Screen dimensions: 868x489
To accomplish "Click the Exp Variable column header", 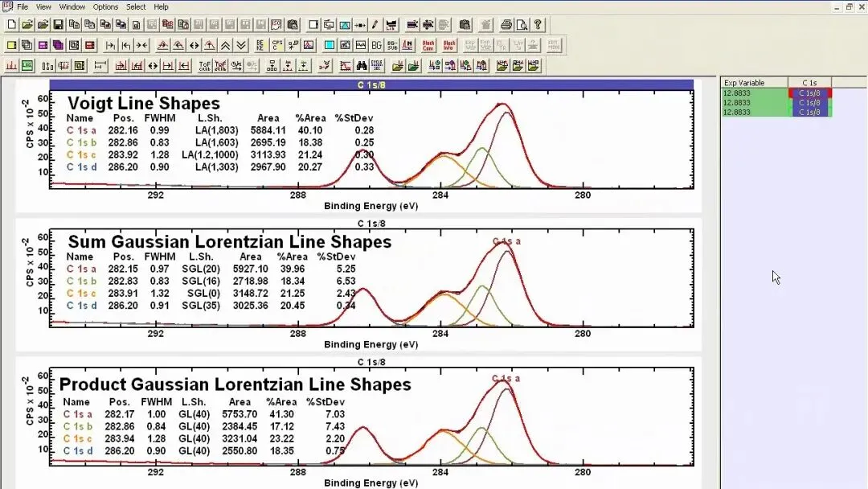I will click(x=755, y=83).
